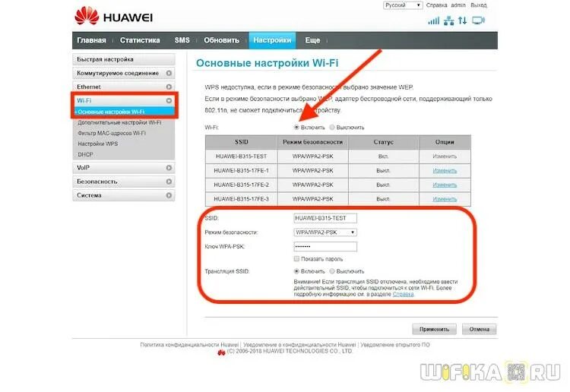Open Дополнительные настройки Wi-Fi in sidebar
This screenshot has height=392, width=570.
click(119, 123)
